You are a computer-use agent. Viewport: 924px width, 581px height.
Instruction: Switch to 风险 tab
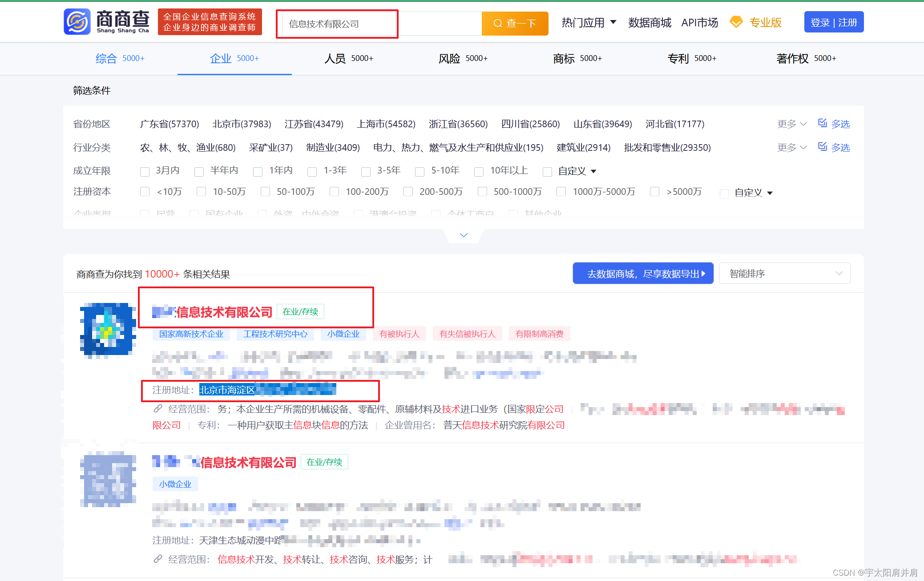pos(463,58)
